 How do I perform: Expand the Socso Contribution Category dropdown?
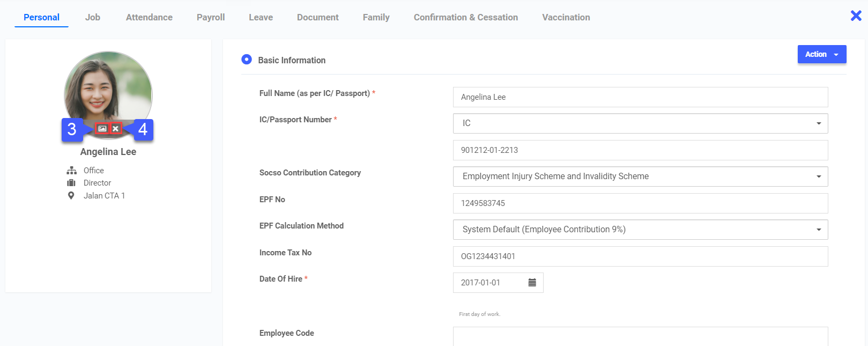coord(640,176)
